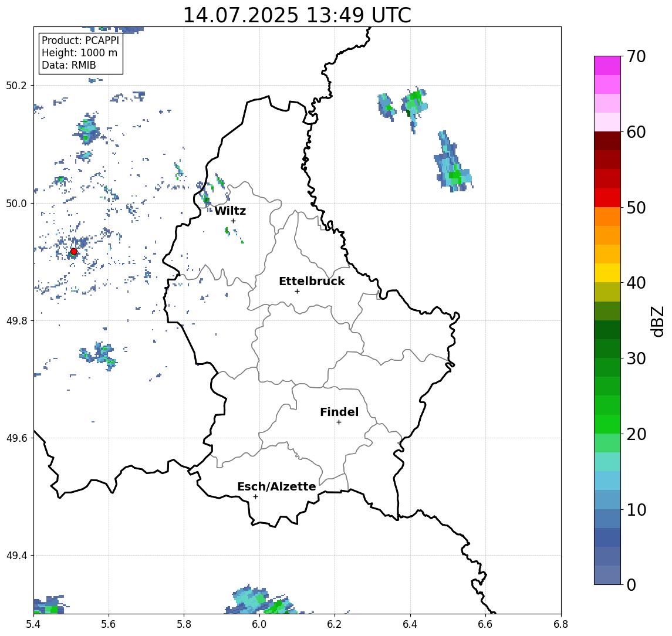Click the light blue colorbar segment above 10
Screen dimensions: 672x636
coord(607,500)
